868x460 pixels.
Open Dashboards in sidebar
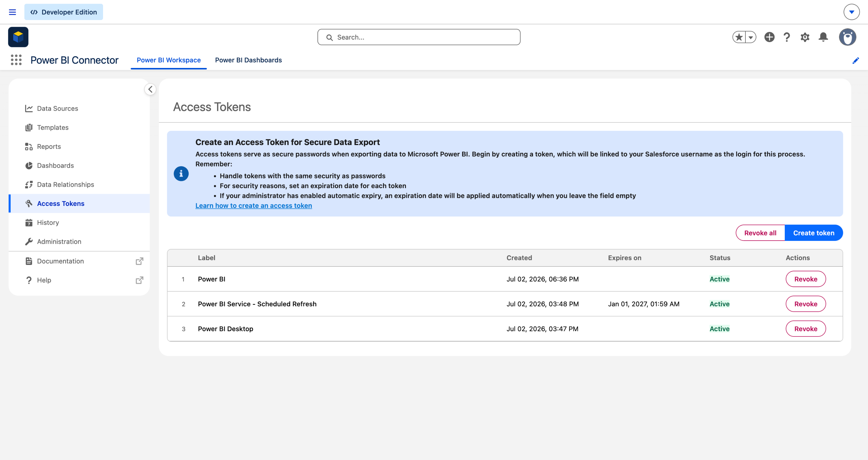(79, 165)
